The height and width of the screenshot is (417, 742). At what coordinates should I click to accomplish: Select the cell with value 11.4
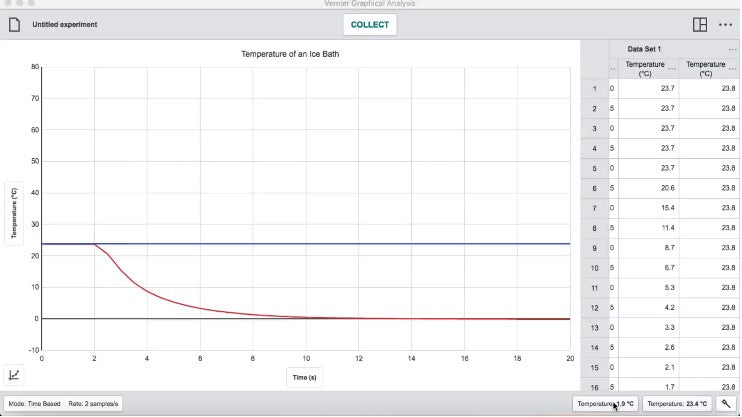(649, 228)
